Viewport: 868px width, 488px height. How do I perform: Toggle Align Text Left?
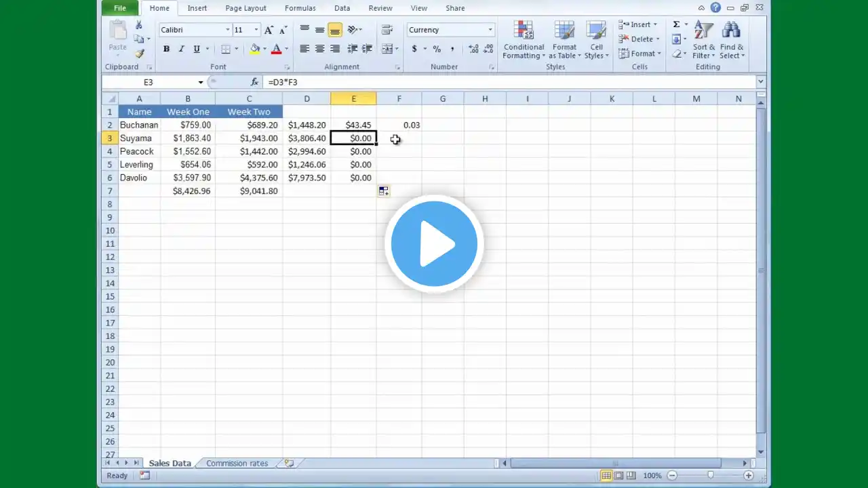click(304, 49)
